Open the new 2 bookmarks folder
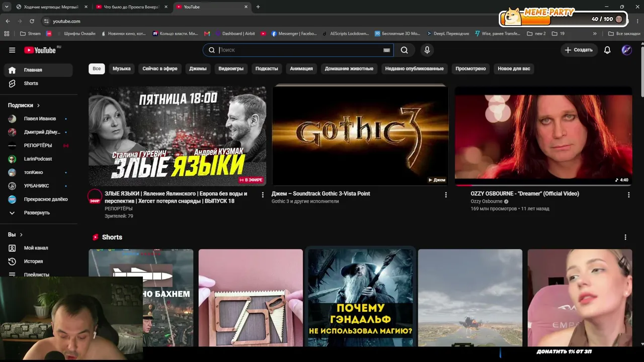The height and width of the screenshot is (362, 644). click(536, 34)
